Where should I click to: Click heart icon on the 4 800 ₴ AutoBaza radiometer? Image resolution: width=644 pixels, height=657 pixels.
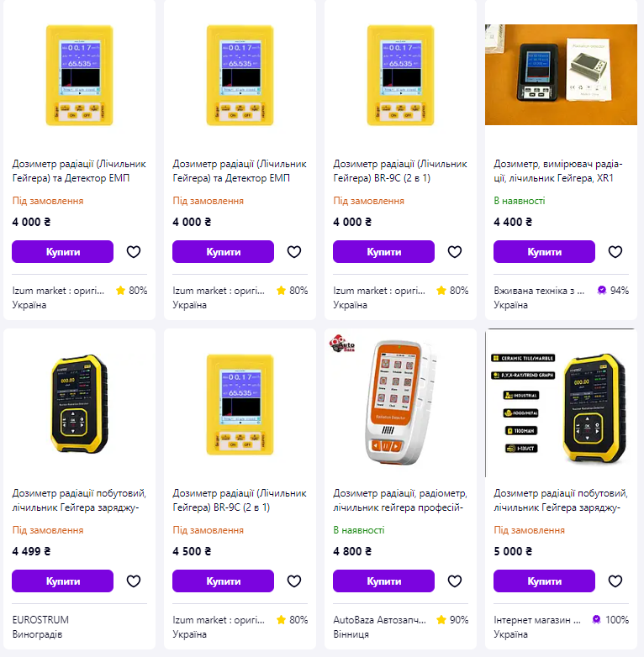click(454, 581)
